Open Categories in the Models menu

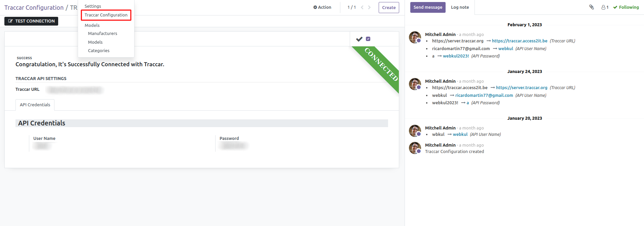99,51
